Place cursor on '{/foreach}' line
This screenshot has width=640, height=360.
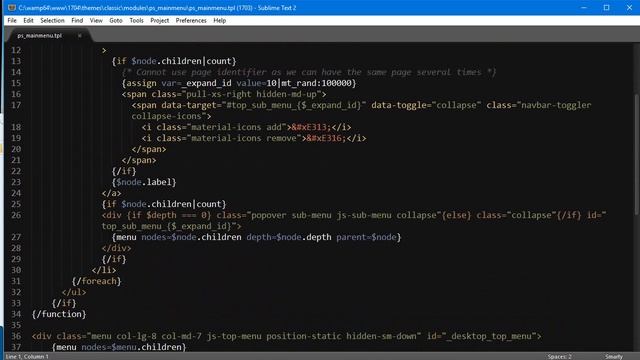point(97,281)
